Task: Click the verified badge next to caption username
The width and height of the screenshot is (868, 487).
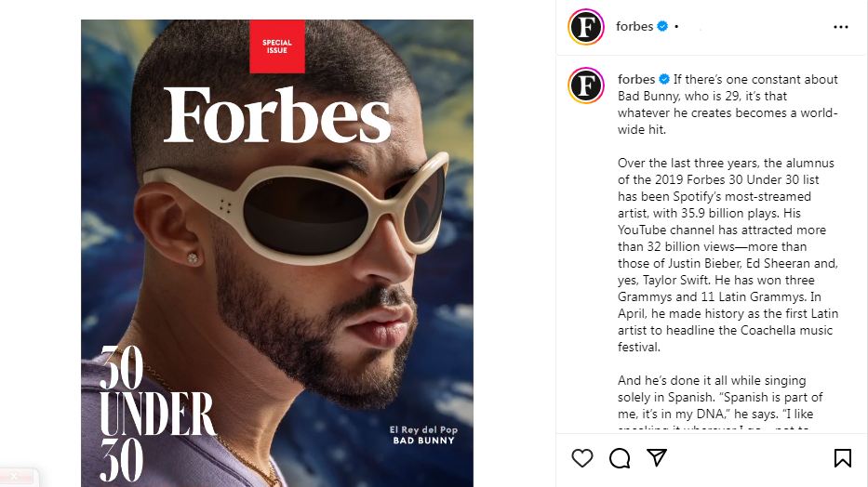Action: [664, 79]
